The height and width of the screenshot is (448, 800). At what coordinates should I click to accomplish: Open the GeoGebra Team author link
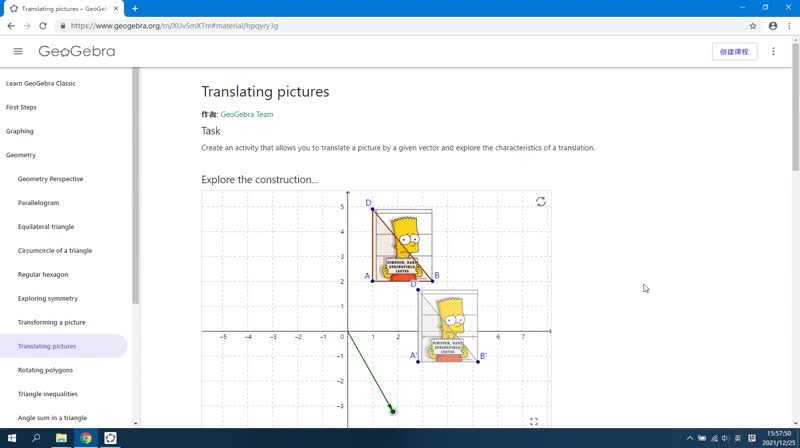coord(247,114)
